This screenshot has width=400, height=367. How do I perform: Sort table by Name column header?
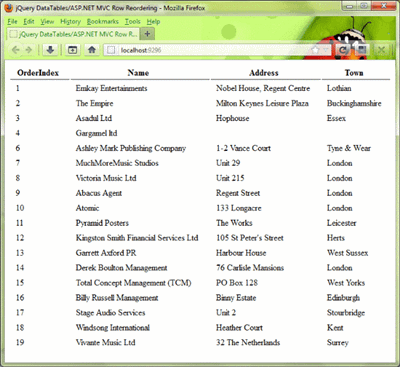pos(138,73)
